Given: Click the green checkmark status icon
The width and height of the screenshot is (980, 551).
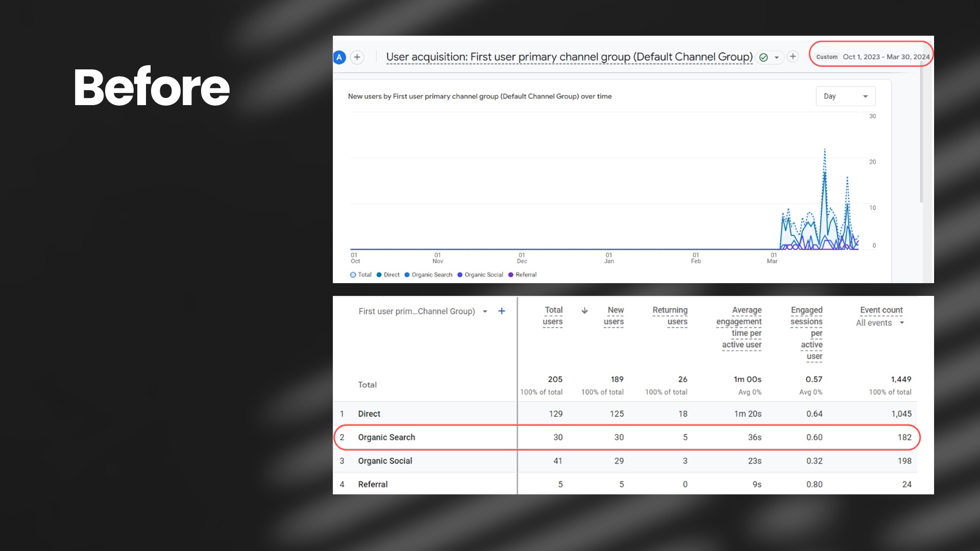Looking at the screenshot, I should coord(764,58).
